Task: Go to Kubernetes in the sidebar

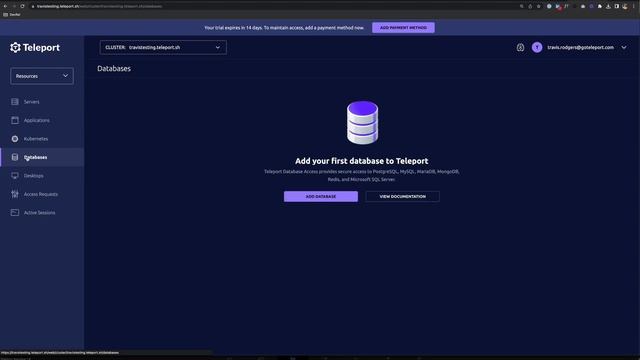Action: click(42, 139)
